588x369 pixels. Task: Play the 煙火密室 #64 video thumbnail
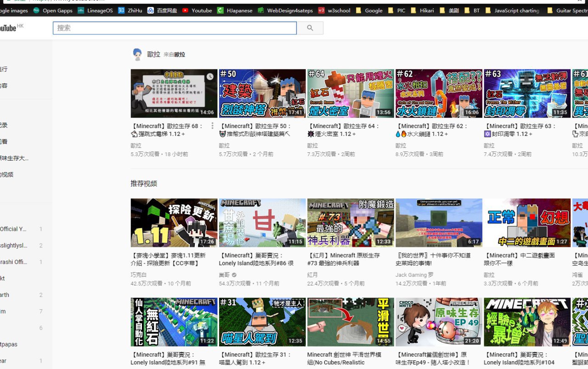click(351, 93)
